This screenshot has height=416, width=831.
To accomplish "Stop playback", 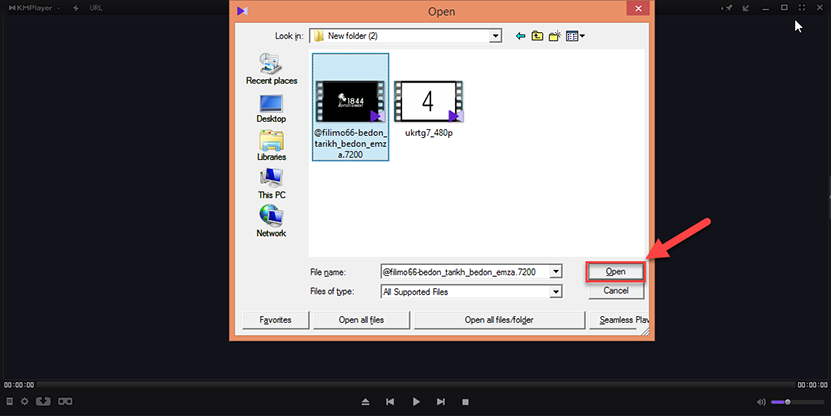I will pos(465,402).
